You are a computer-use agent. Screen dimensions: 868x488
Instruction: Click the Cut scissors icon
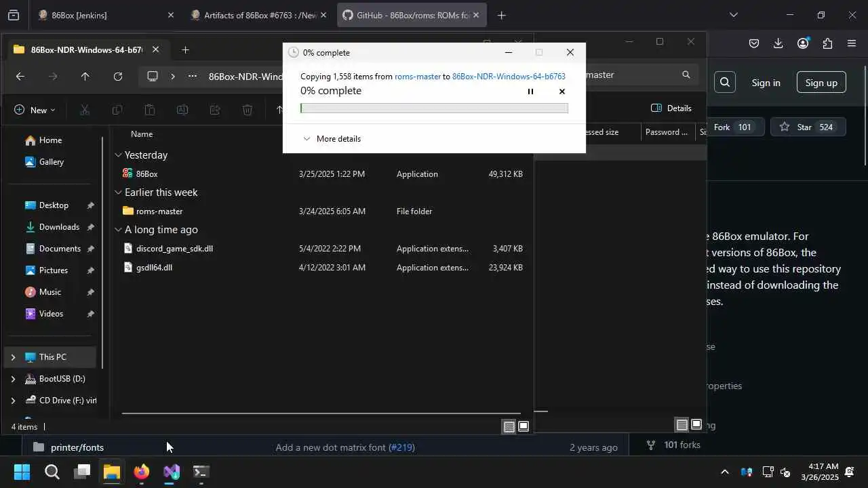[85, 110]
